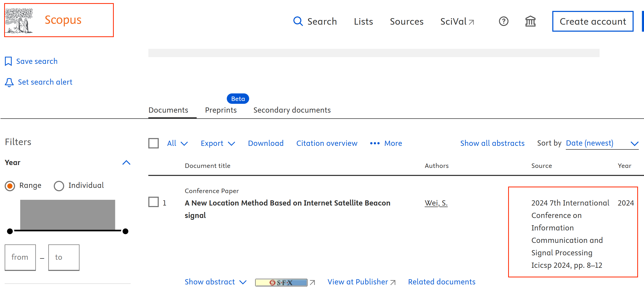Click the Authors column header

437,166
